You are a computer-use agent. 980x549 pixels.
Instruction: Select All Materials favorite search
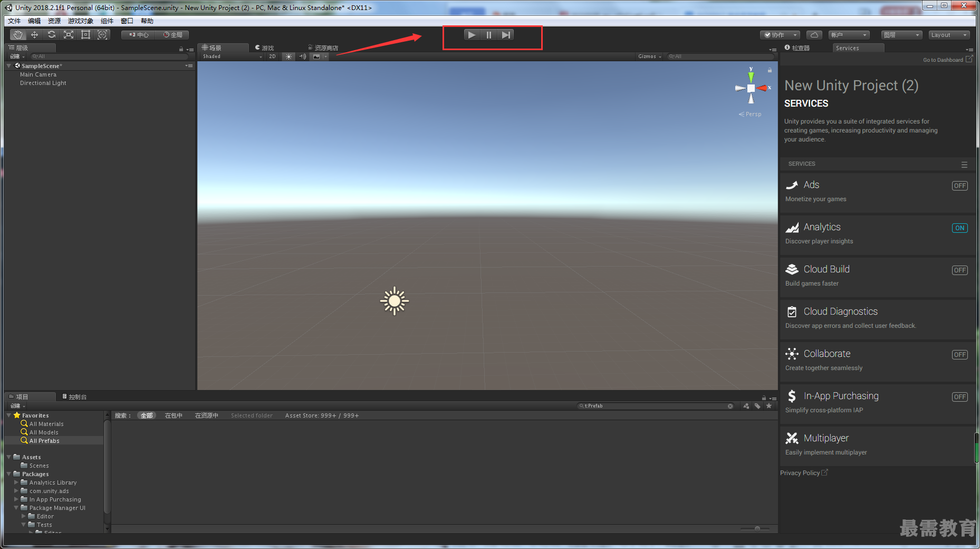click(46, 424)
